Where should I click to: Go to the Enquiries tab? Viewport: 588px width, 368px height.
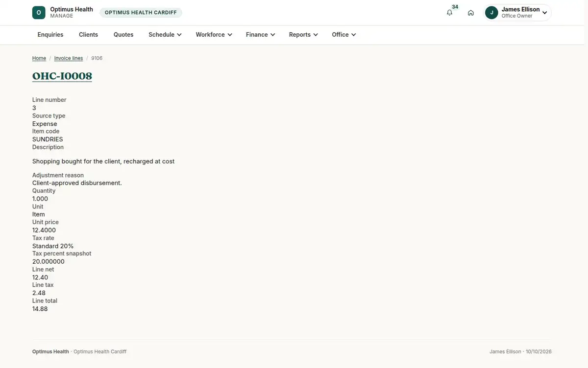[50, 35]
